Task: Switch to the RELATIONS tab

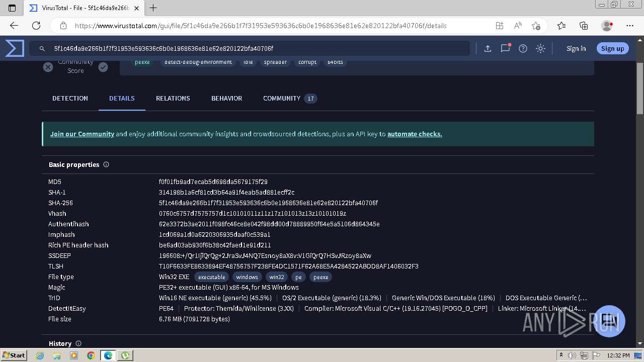Action: pyautogui.click(x=173, y=98)
